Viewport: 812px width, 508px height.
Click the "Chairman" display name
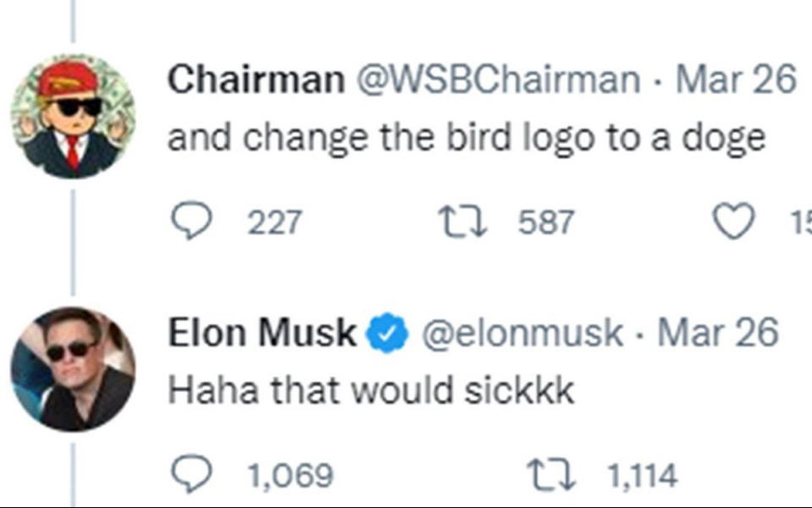pyautogui.click(x=255, y=80)
